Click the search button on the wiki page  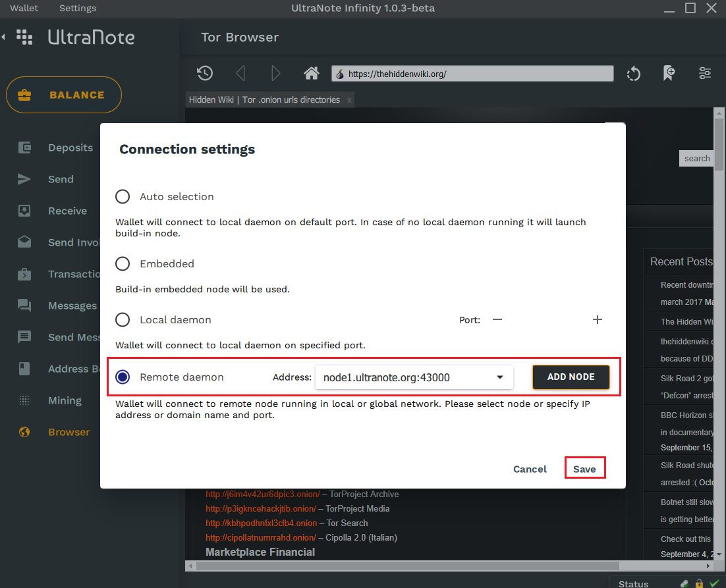pos(697,158)
